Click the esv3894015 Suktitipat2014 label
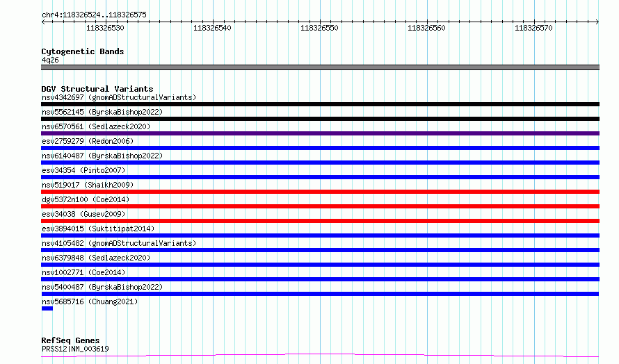This screenshot has height=364, width=619. 98,229
